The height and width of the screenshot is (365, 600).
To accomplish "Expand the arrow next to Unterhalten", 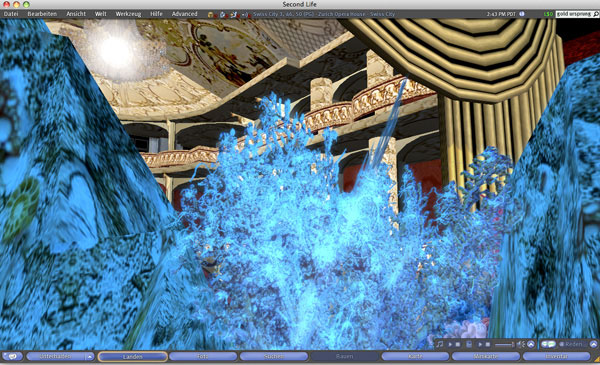I will coord(90,356).
